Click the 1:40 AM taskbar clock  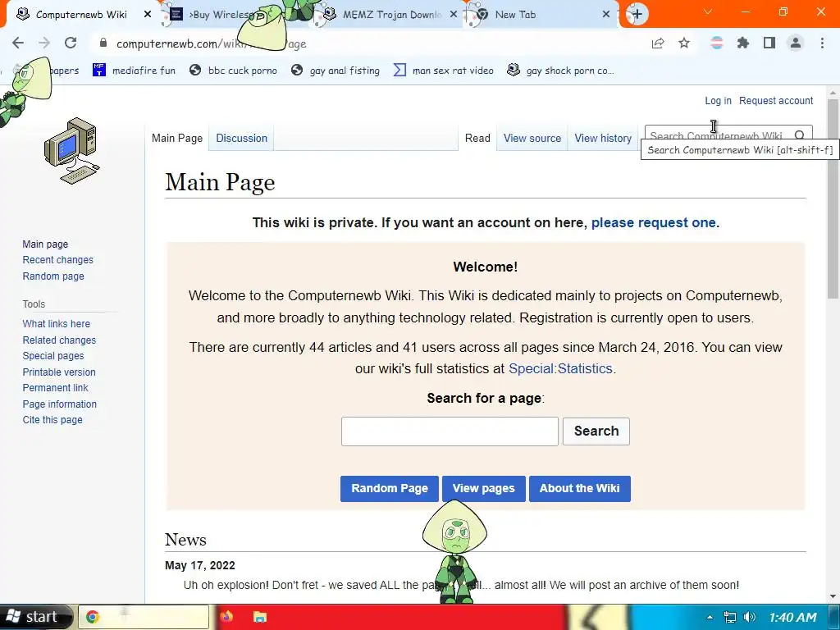pyautogui.click(x=792, y=617)
